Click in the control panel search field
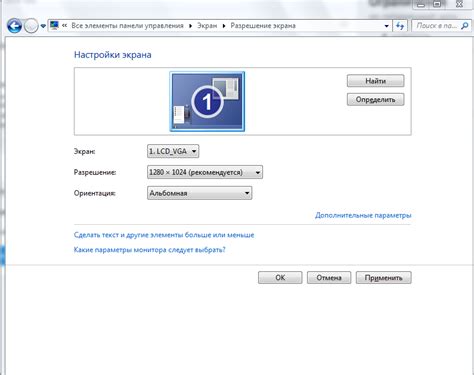Screen dimensions: 474x375 (x=437, y=26)
